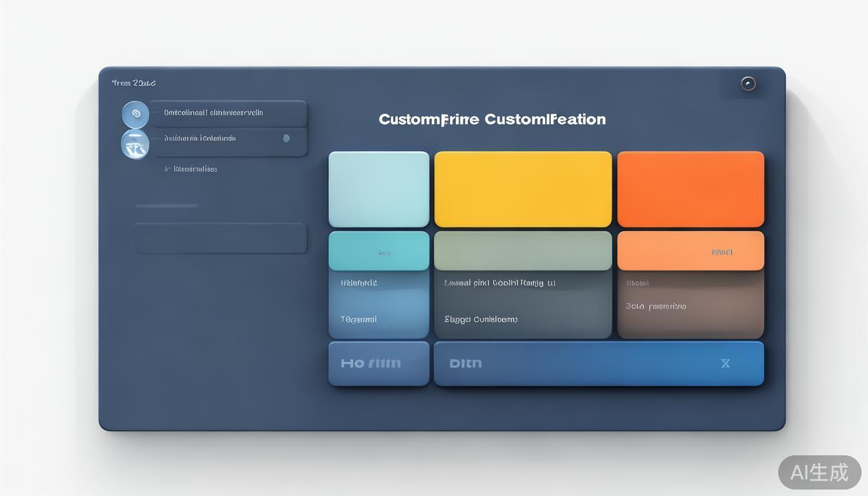Click the thin slider bar in left panel
The image size is (868, 496).
[x=167, y=206]
